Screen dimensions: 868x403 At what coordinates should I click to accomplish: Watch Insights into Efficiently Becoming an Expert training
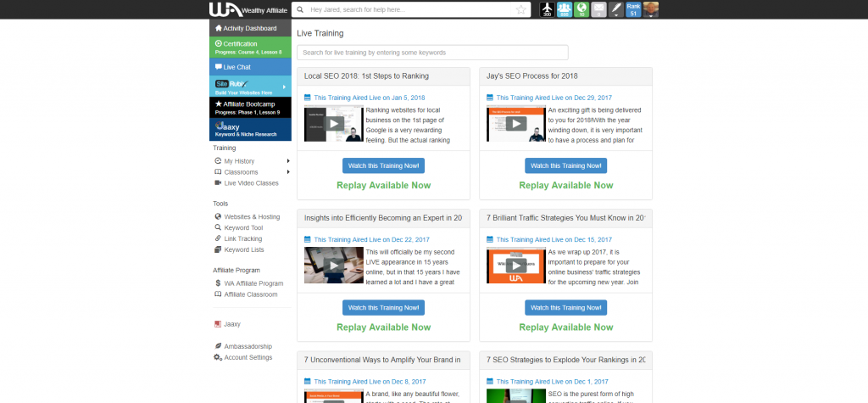[383, 308]
